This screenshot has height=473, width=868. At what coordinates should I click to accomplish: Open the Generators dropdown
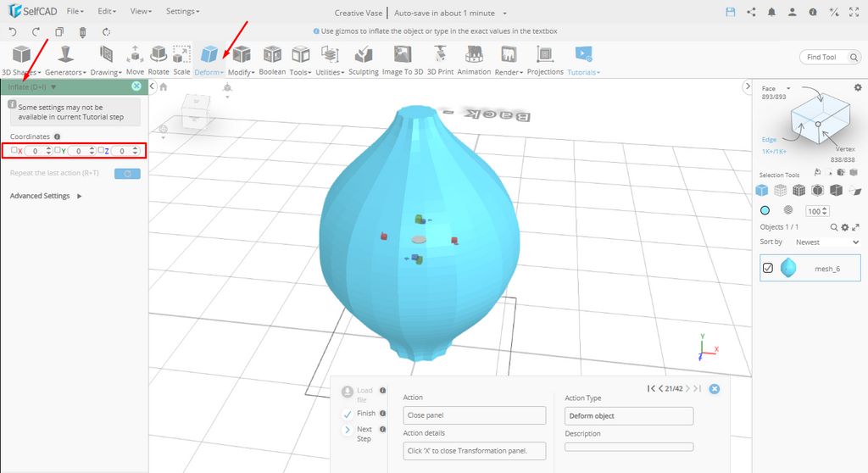65,60
